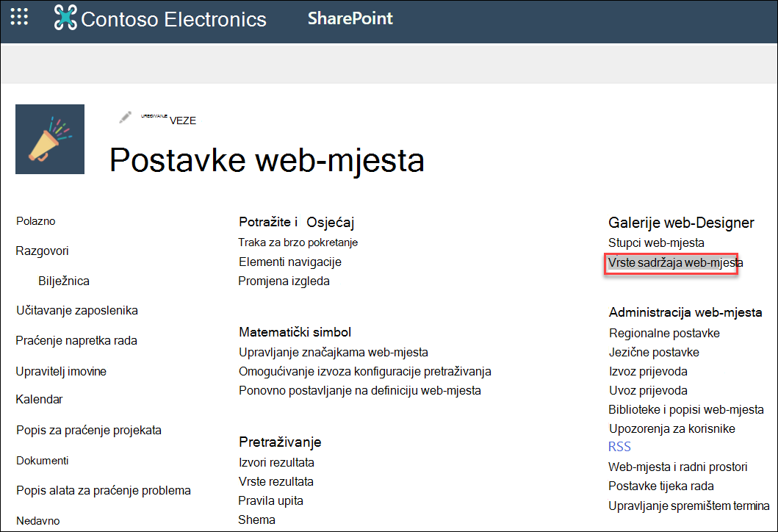Image resolution: width=778 pixels, height=532 pixels.
Task: Click the pencil edit links icon
Action: 125,117
